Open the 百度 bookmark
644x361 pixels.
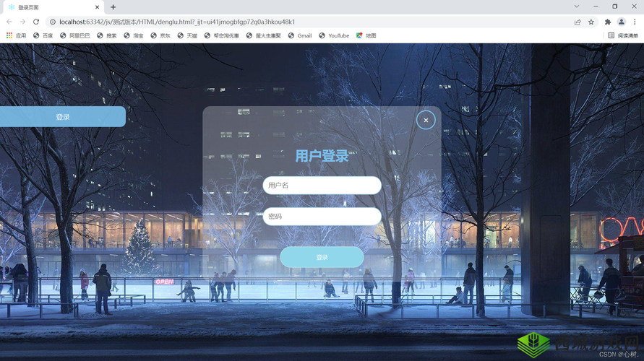tap(43, 35)
